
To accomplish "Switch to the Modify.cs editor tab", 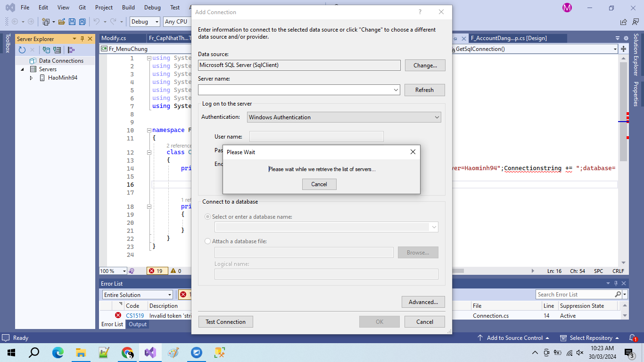I will (114, 39).
